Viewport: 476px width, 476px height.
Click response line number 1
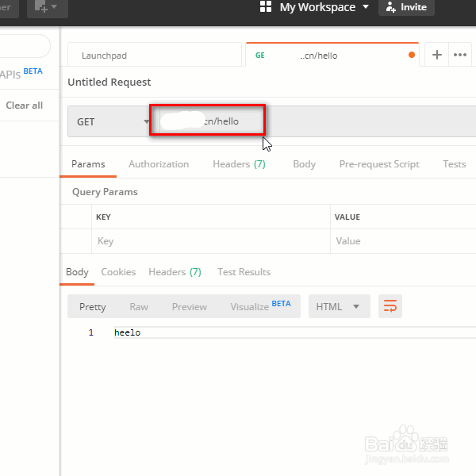90,332
